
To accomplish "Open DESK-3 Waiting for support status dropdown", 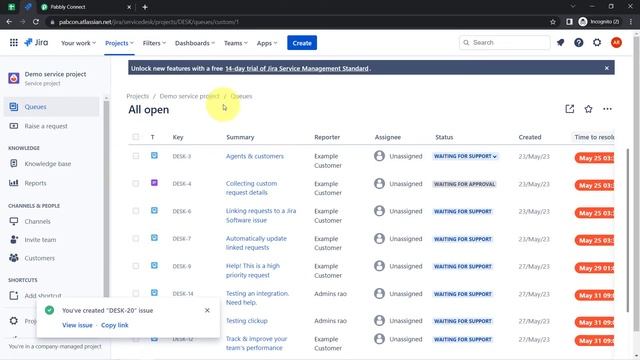I will [465, 156].
